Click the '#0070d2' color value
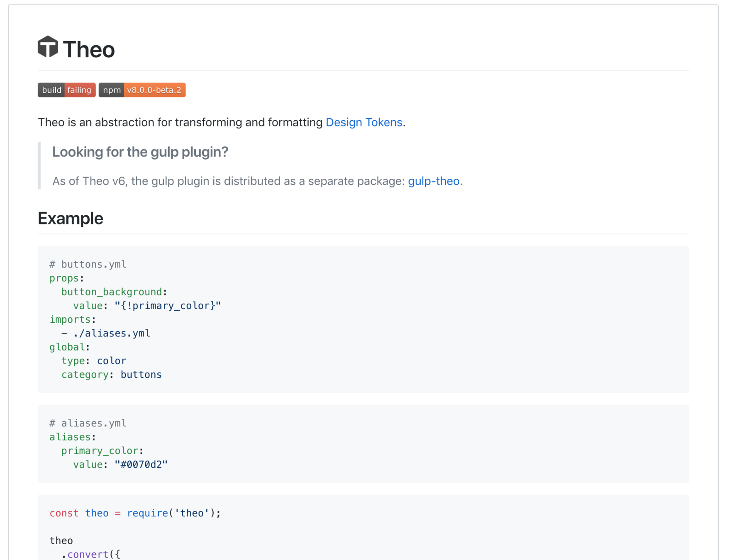The image size is (729, 560). coord(141,465)
